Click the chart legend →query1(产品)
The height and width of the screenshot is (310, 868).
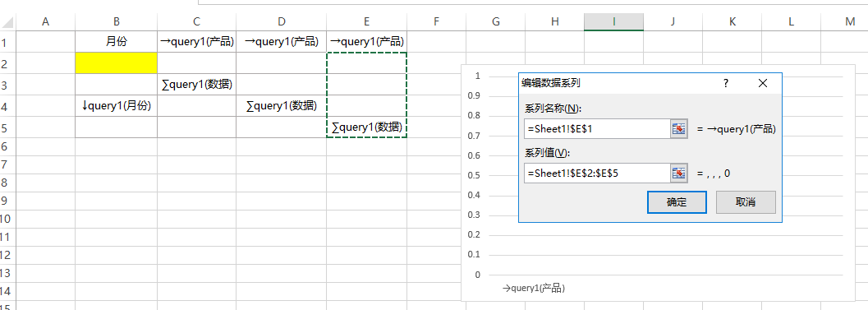[534, 288]
